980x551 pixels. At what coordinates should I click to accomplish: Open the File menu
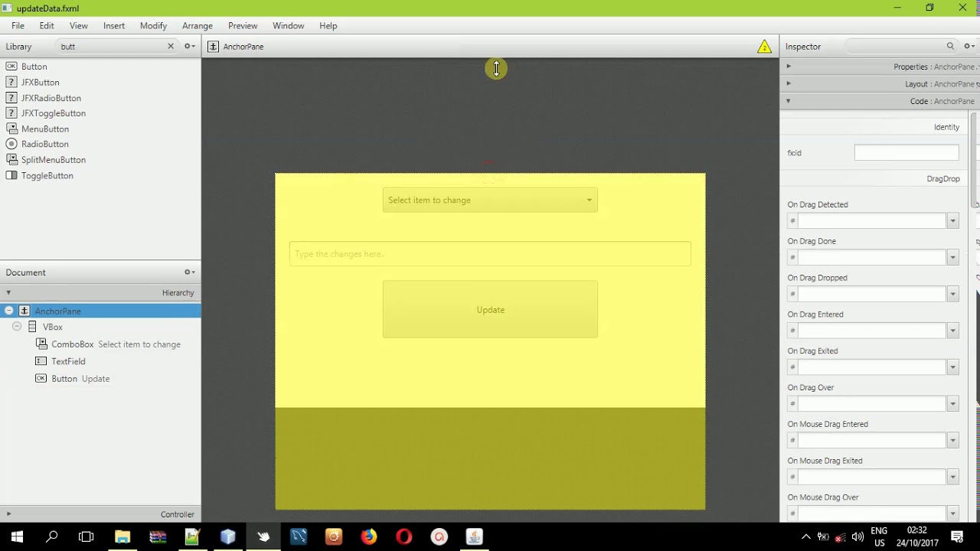click(18, 25)
